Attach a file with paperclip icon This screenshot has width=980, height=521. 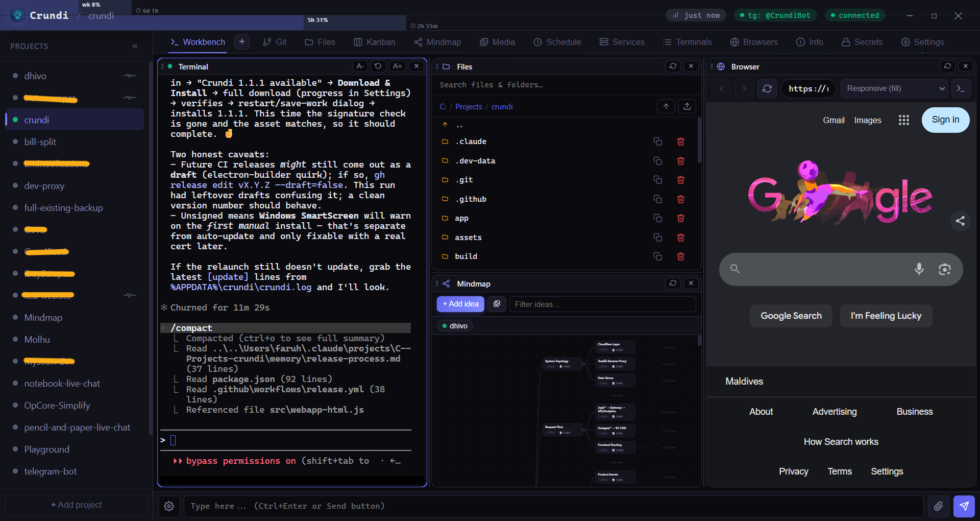coord(938,506)
